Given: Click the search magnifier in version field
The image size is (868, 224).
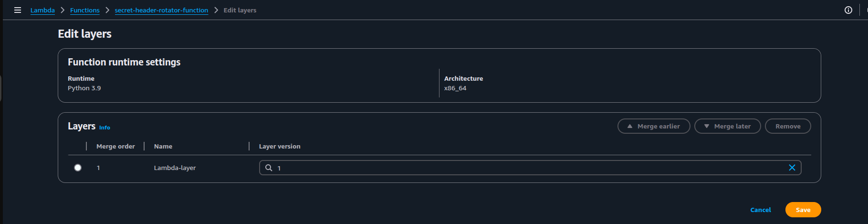Looking at the screenshot, I should 269,168.
